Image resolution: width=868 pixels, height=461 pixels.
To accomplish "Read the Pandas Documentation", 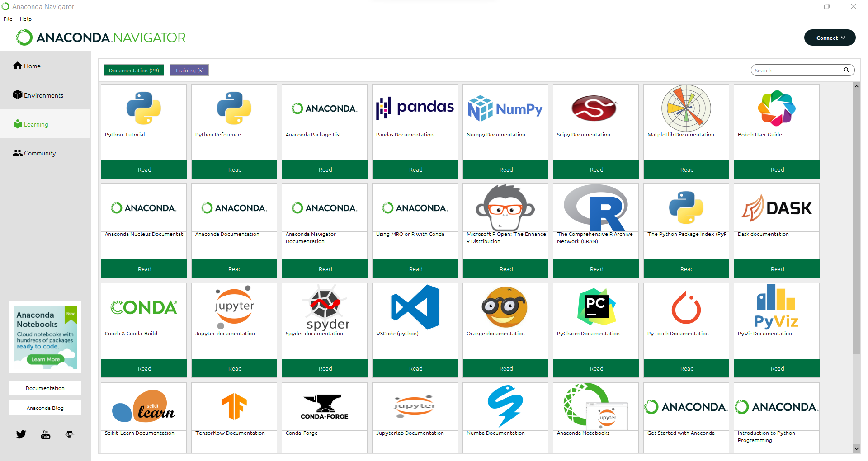I will (415, 169).
